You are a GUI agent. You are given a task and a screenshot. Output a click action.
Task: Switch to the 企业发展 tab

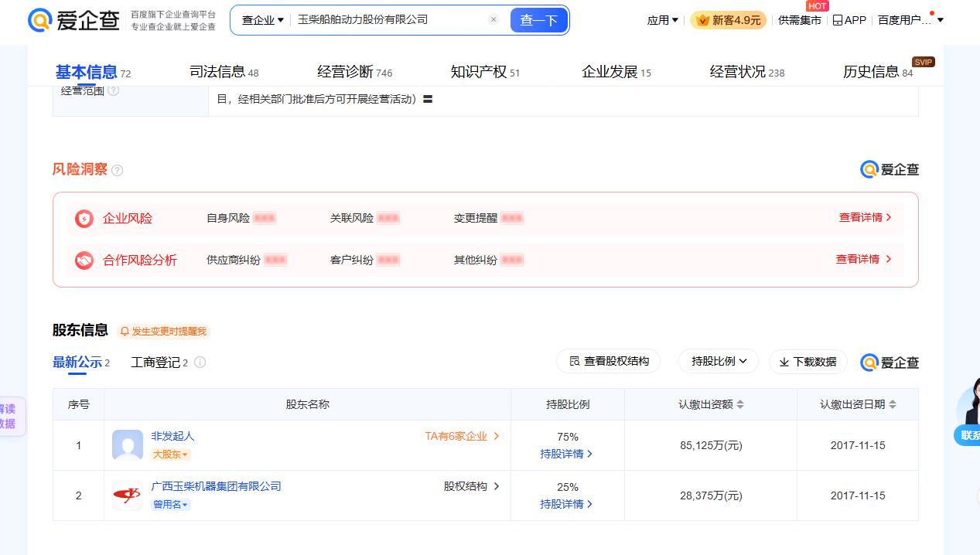(x=616, y=72)
